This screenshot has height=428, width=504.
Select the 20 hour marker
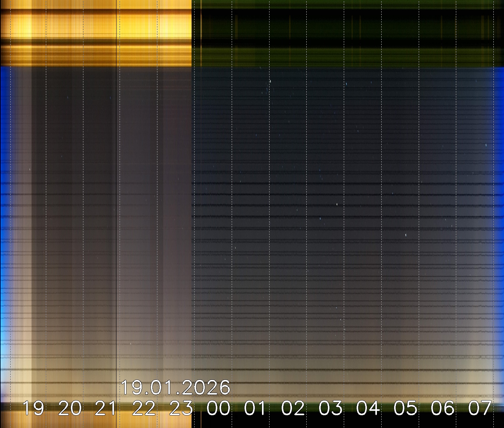70,408
